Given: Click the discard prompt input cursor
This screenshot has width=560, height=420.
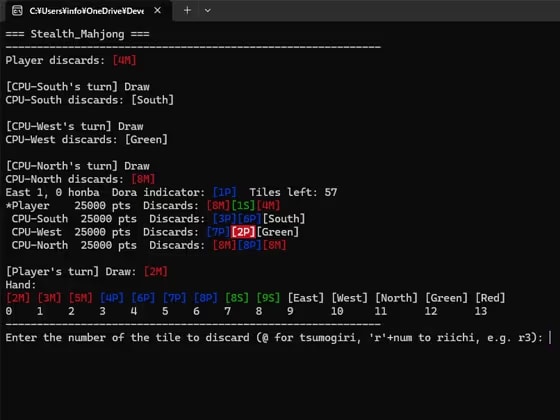Looking at the screenshot, I should (x=550, y=338).
